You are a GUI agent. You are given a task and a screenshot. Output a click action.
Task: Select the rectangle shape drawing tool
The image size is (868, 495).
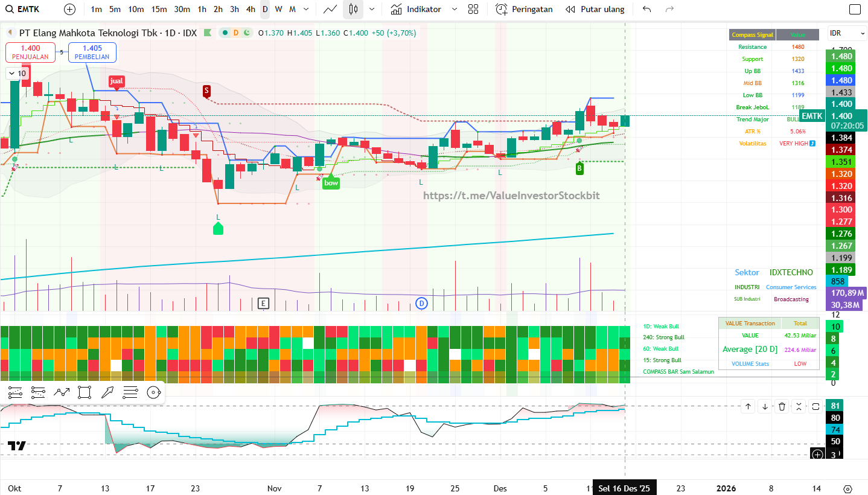(85, 392)
